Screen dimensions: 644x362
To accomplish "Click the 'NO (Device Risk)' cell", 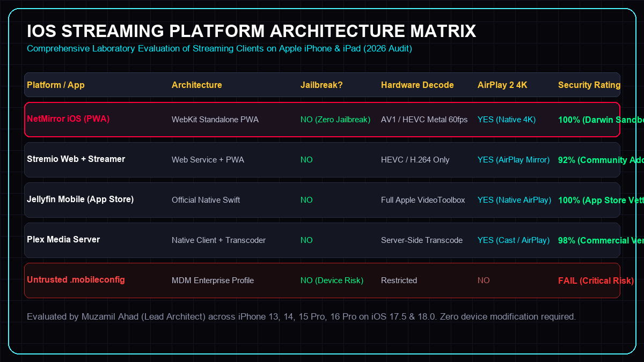I will pos(332,280).
